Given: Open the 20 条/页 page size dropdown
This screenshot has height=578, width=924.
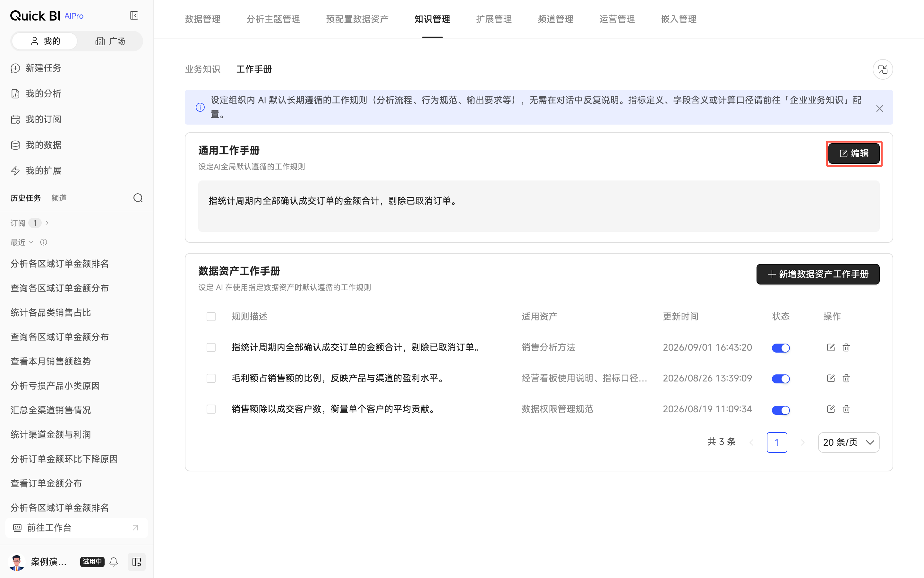Looking at the screenshot, I should click(848, 442).
